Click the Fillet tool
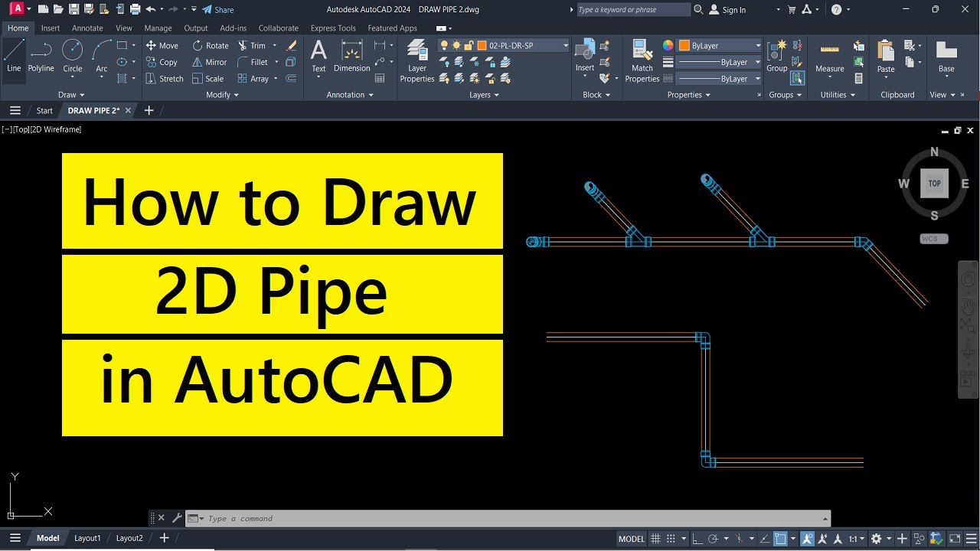Image resolution: width=980 pixels, height=551 pixels. tap(253, 62)
